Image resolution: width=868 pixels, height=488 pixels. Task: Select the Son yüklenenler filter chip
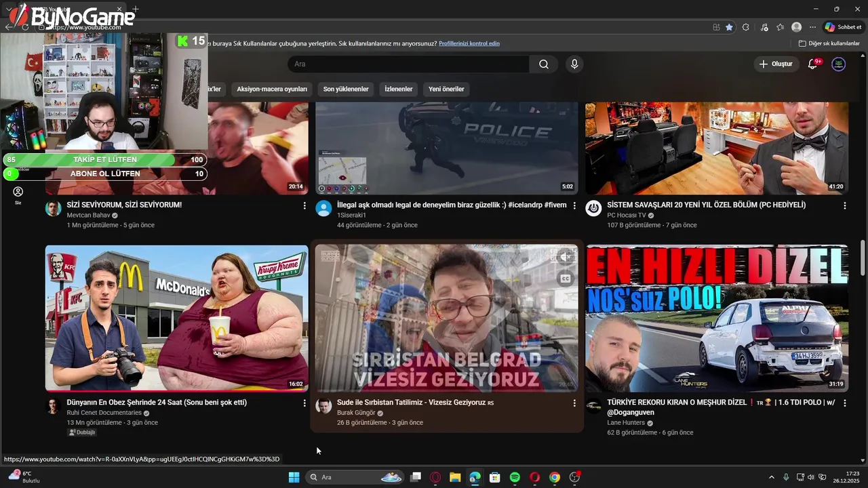pyautogui.click(x=346, y=89)
